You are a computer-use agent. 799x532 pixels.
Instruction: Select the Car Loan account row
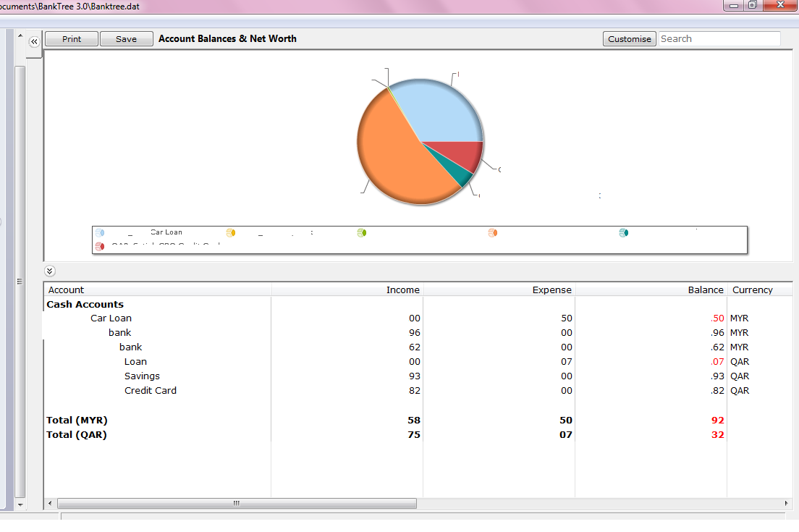tap(418, 318)
